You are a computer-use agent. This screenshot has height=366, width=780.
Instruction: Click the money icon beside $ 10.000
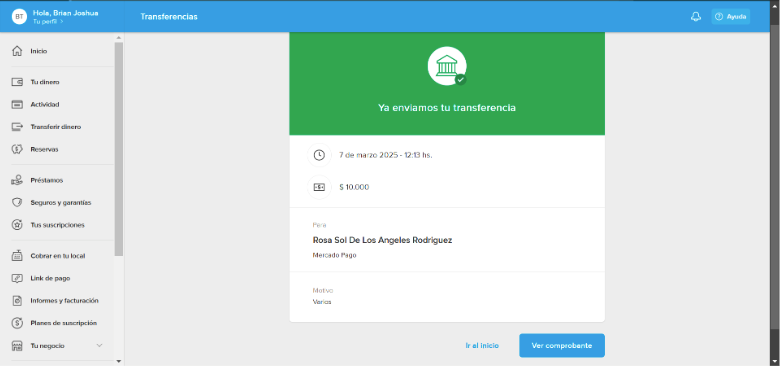(319, 187)
